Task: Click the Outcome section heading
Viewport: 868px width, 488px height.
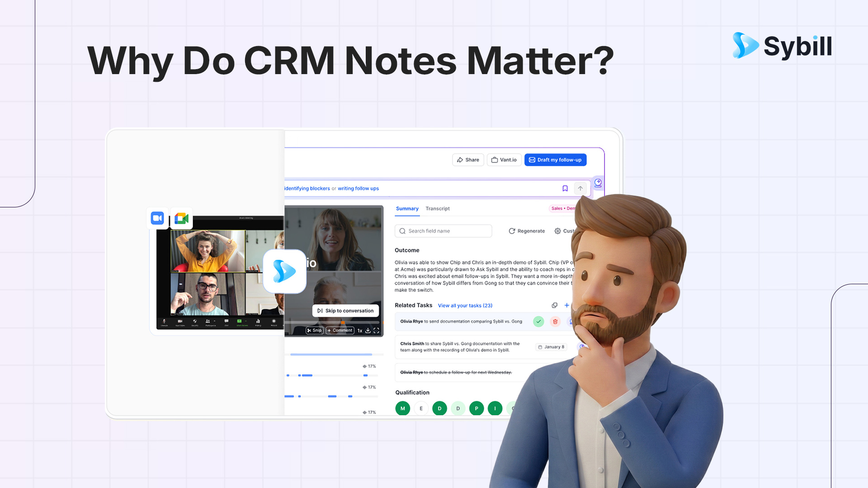Action: tap(407, 250)
